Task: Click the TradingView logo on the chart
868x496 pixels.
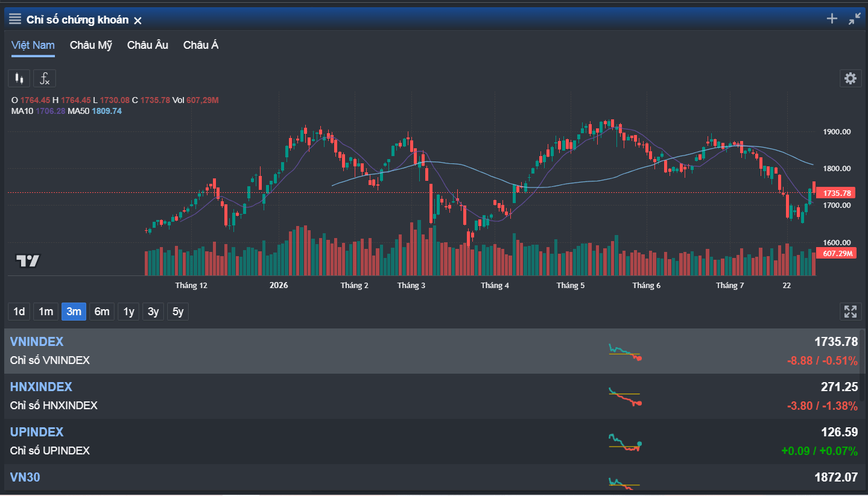Action: point(28,261)
